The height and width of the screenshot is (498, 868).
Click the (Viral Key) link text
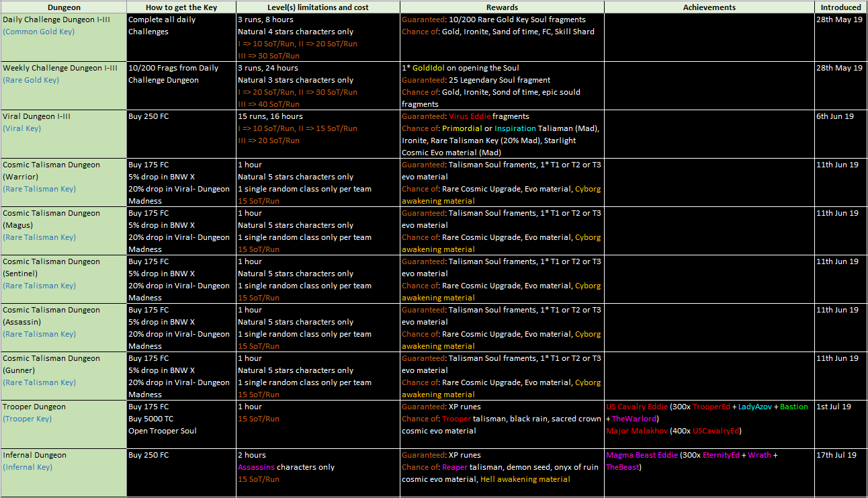click(21, 128)
